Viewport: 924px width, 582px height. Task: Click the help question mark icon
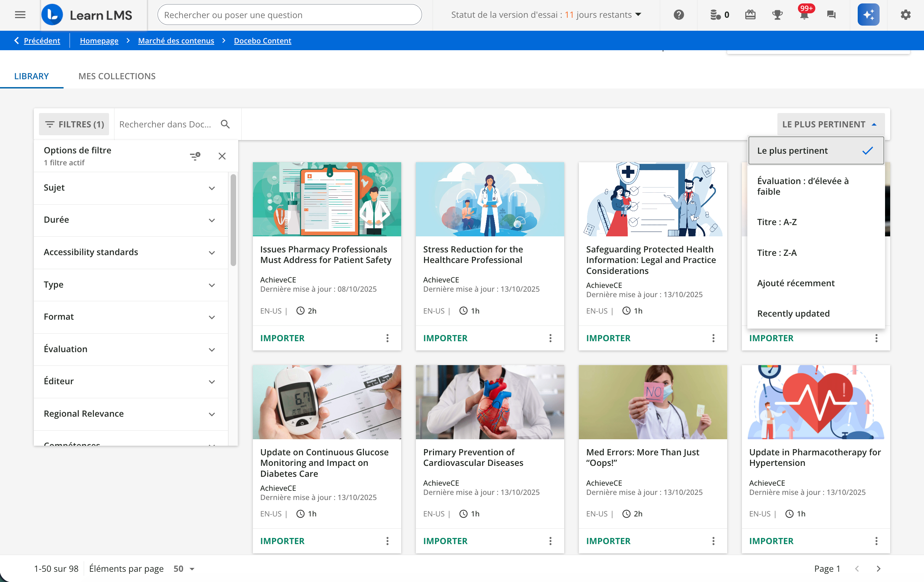(678, 15)
